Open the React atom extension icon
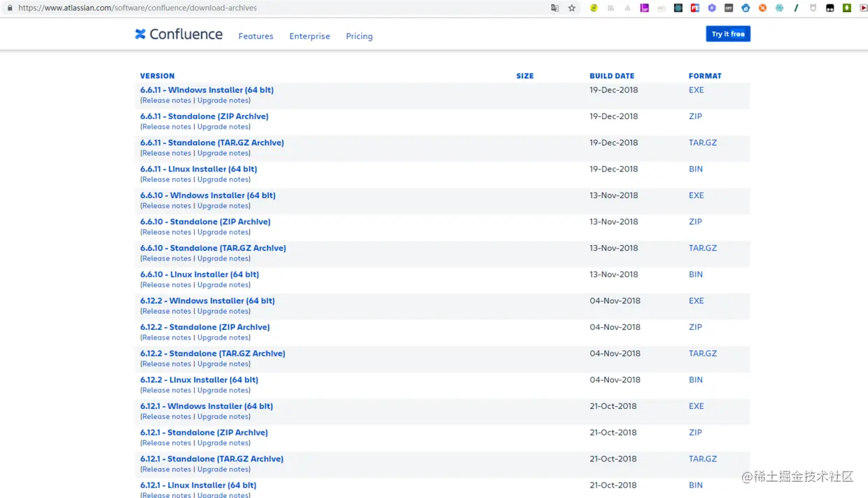868x498 pixels. (678, 8)
